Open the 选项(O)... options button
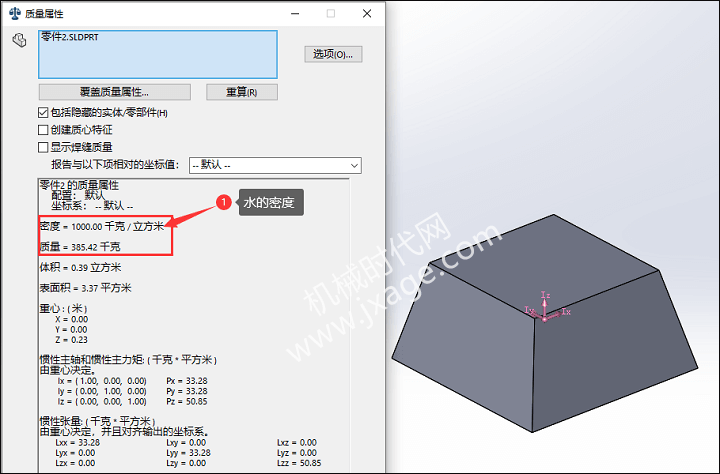The width and height of the screenshot is (720, 474). coord(333,54)
